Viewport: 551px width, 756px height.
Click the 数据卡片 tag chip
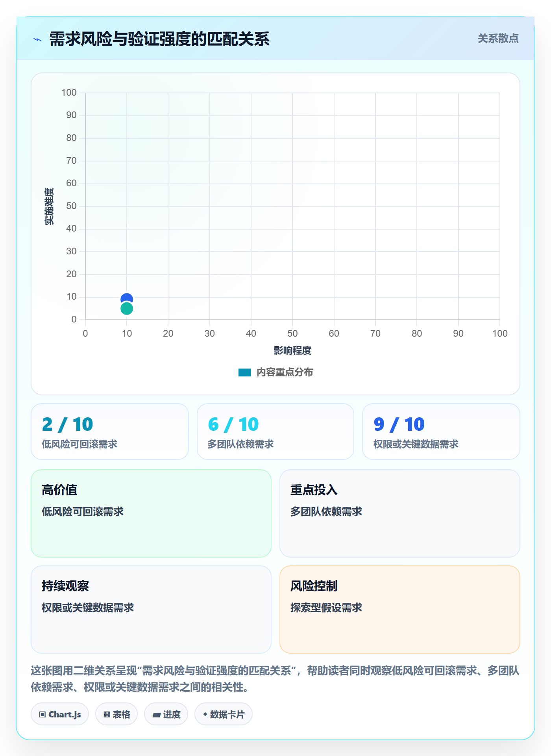pyautogui.click(x=224, y=714)
